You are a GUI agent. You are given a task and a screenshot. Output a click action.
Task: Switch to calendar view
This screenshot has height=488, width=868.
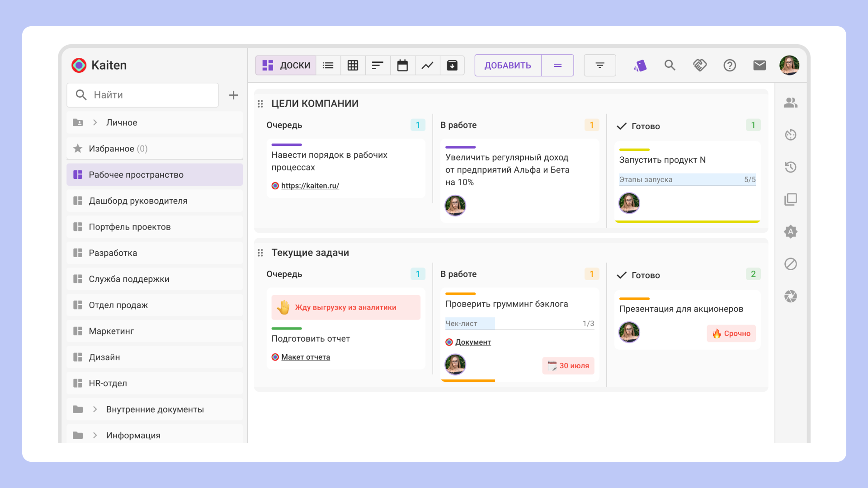[x=402, y=66]
